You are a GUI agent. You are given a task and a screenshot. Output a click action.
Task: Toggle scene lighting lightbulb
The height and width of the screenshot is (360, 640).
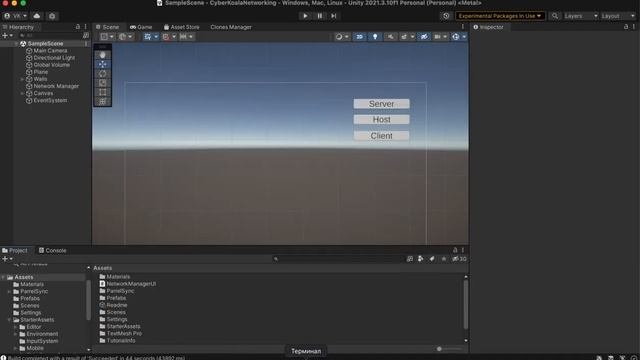coord(375,37)
